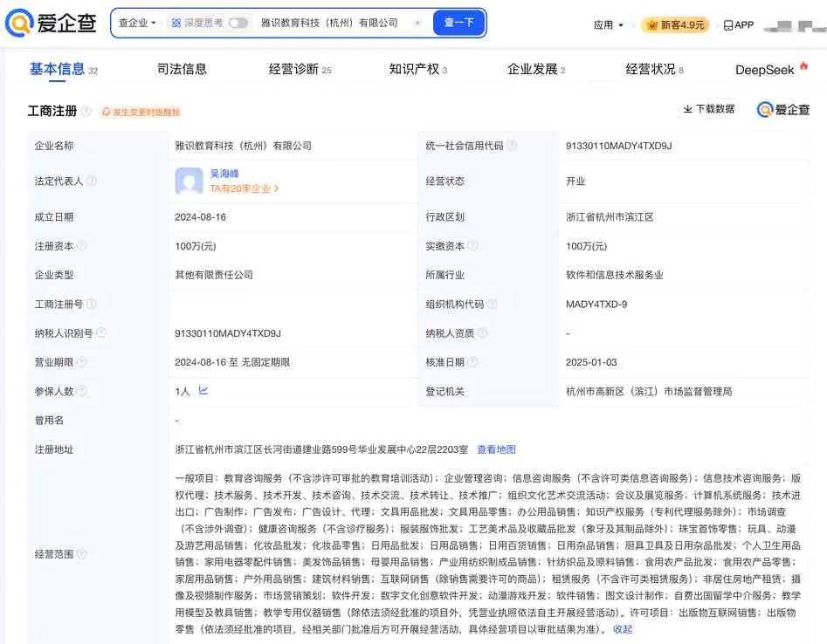Viewport: 827px width, 644px height.
Task: Click help icon beside 工商注册 heading
Action: [x=86, y=112]
